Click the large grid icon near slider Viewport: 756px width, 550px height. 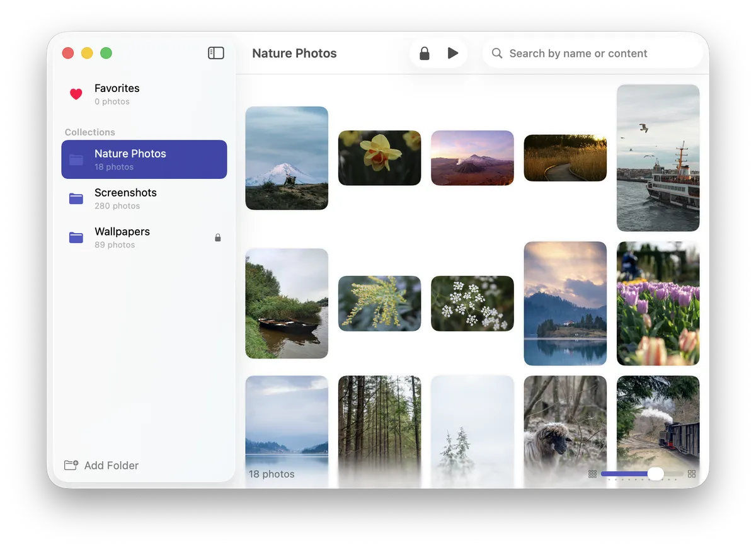692,474
